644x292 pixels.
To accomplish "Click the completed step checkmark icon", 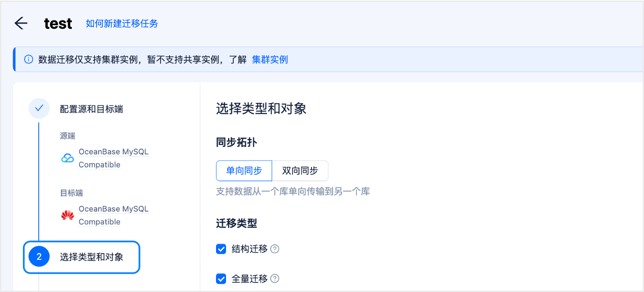I will pyautogui.click(x=39, y=109).
